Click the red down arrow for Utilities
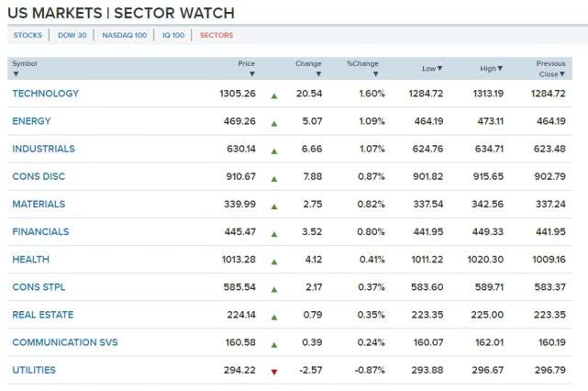The image size is (588, 391). [273, 371]
